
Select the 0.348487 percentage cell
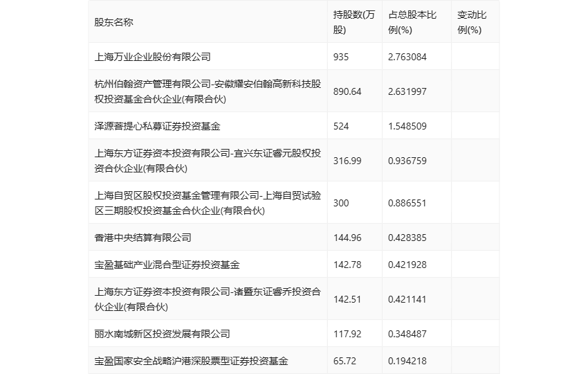[407, 334]
